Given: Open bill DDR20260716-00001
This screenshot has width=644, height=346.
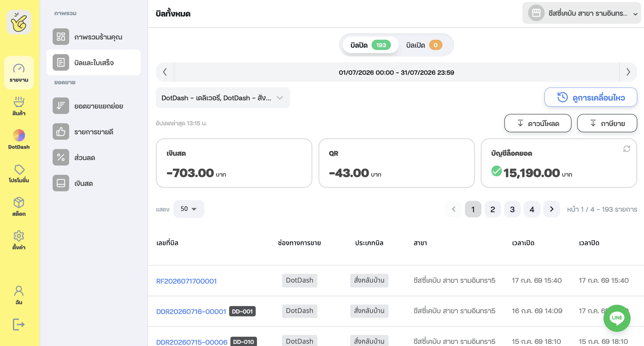Looking at the screenshot, I should click(191, 311).
